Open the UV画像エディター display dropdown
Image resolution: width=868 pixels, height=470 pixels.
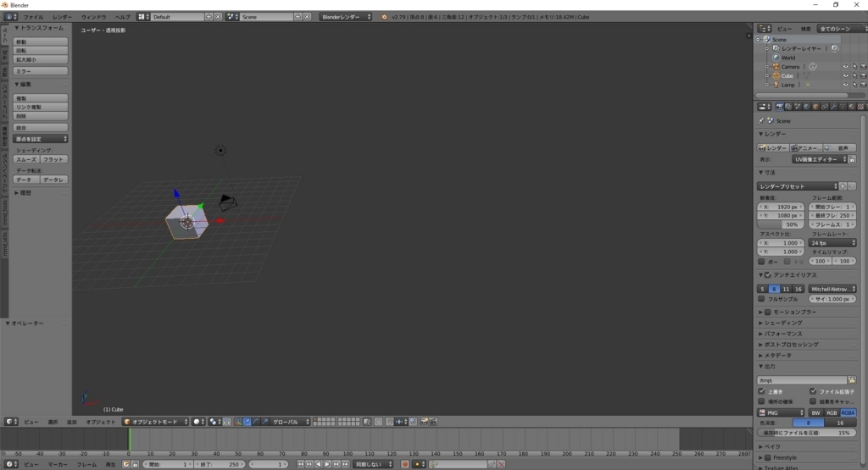coord(820,159)
